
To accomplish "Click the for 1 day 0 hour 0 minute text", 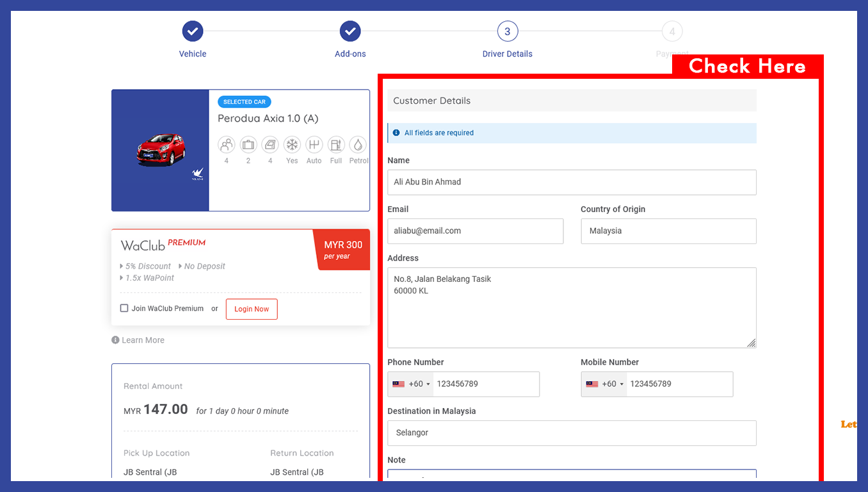I will (243, 411).
